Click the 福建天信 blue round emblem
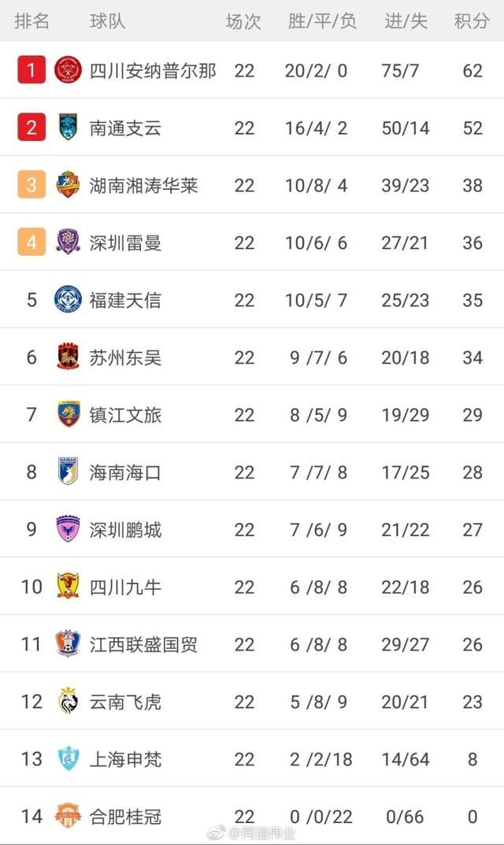The height and width of the screenshot is (845, 504). (x=69, y=299)
